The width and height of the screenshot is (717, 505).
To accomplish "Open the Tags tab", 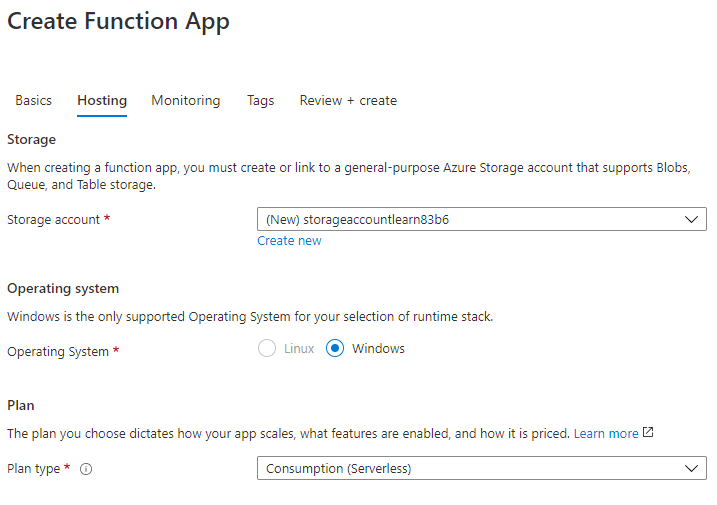I will tap(260, 101).
